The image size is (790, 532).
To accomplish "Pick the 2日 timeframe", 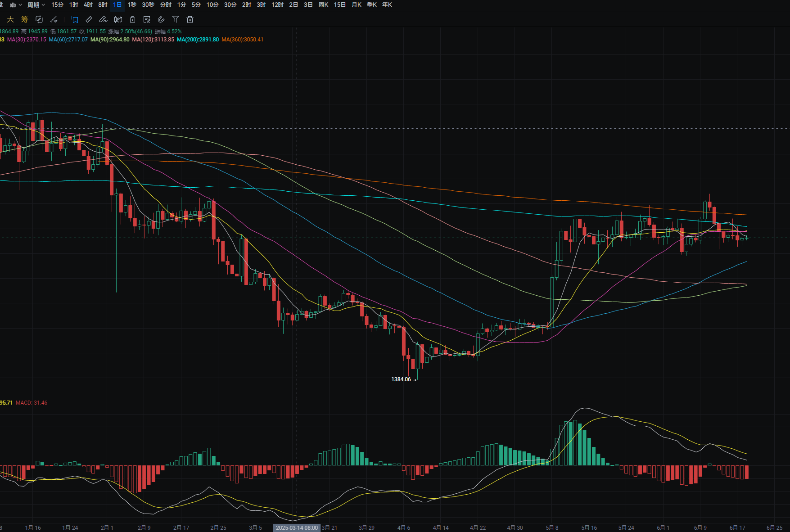I will pos(293,5).
